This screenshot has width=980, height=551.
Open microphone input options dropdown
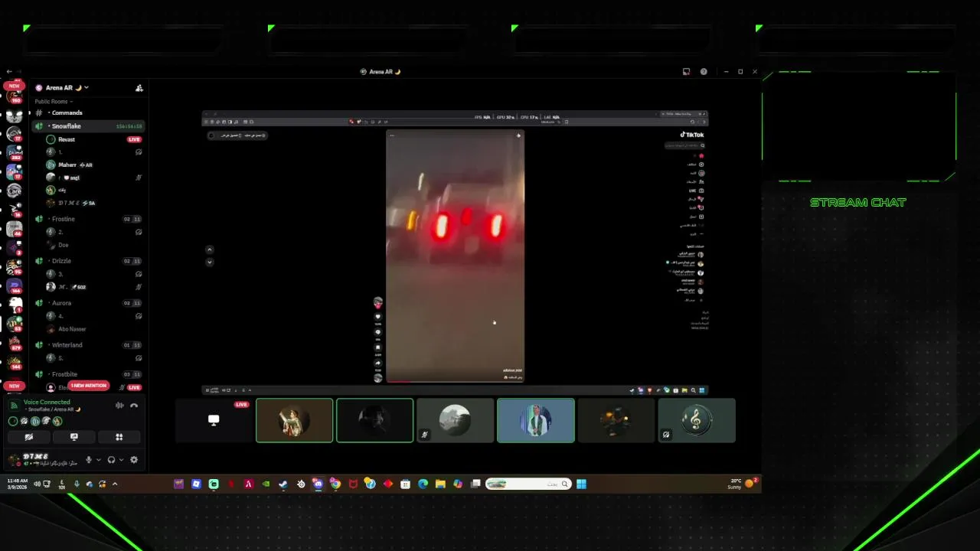click(x=98, y=460)
